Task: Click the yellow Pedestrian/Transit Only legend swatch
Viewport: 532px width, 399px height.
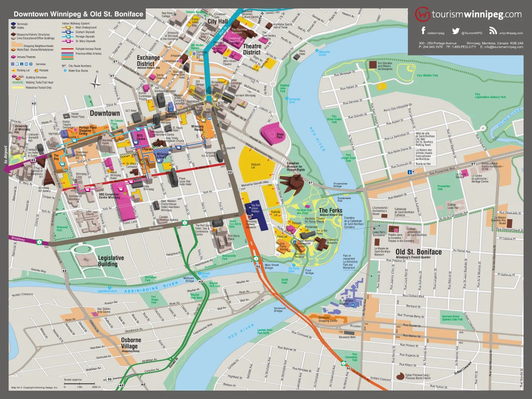Action: (x=18, y=88)
